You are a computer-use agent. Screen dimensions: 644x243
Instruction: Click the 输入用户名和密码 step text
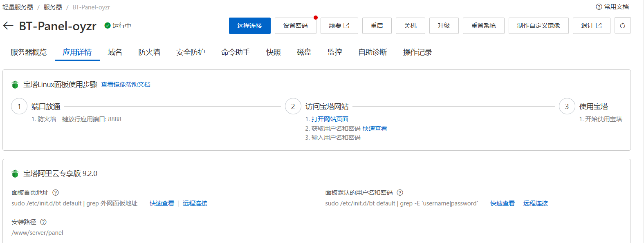[x=333, y=138]
